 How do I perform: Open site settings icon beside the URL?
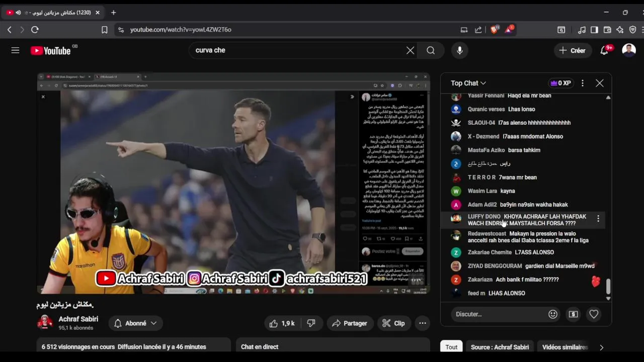[121, 30]
